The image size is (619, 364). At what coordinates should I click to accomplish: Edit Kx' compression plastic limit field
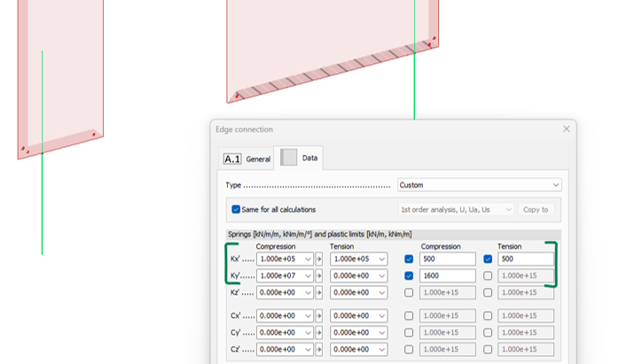pos(447,259)
